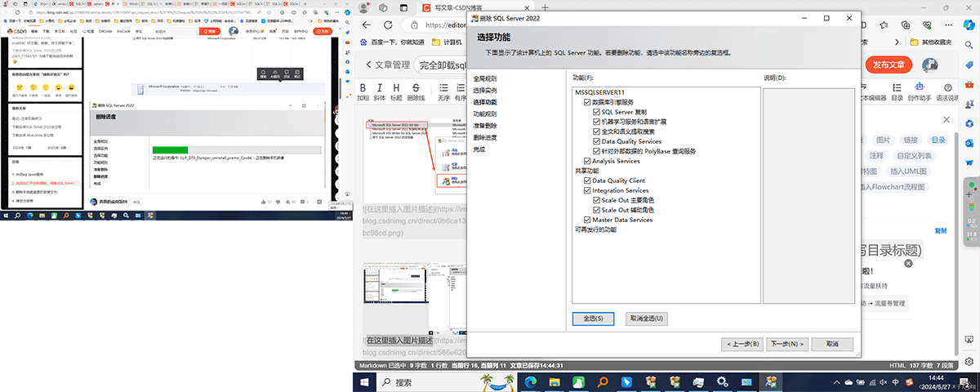Screen dimensions: 980x392
Task: Apply strikethrough 删除线 in CSDN editor
Action: pos(416,91)
